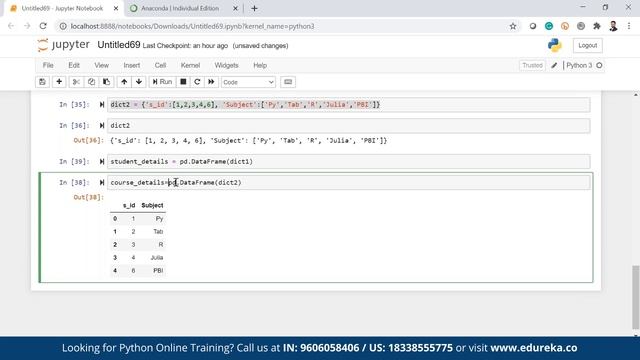This screenshot has width=640, height=360.
Task: Copy selected cells icon
Action: pyautogui.click(x=91, y=82)
